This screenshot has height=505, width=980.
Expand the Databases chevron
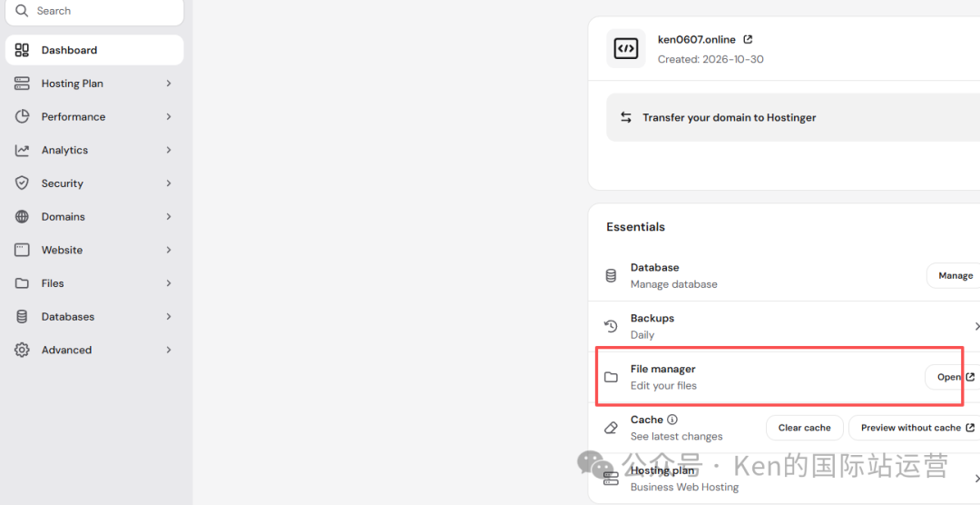coord(169,317)
